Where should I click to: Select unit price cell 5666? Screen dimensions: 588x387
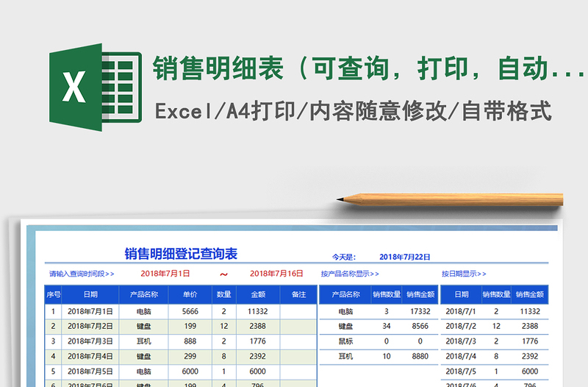tap(190, 311)
